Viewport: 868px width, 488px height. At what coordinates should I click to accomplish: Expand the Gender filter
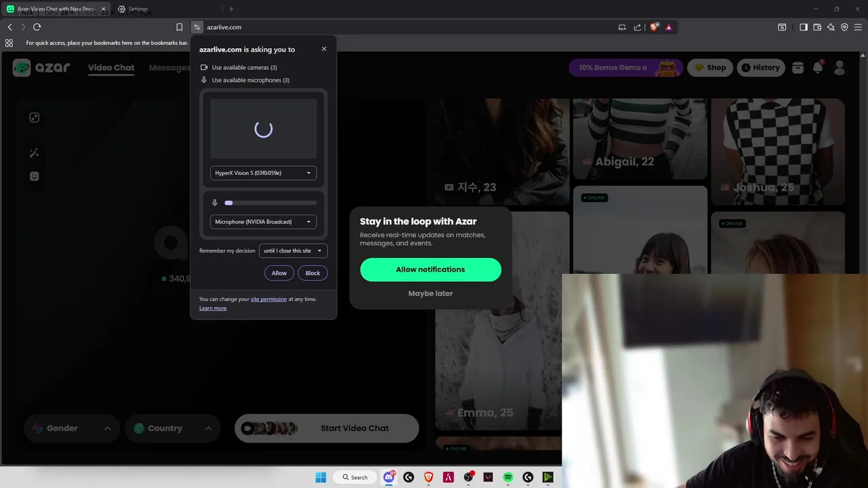[71, 428]
